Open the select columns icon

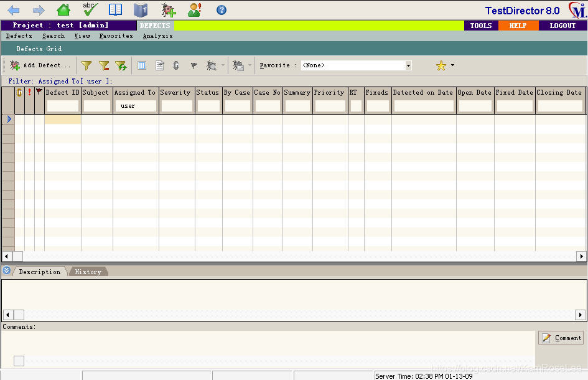[142, 65]
